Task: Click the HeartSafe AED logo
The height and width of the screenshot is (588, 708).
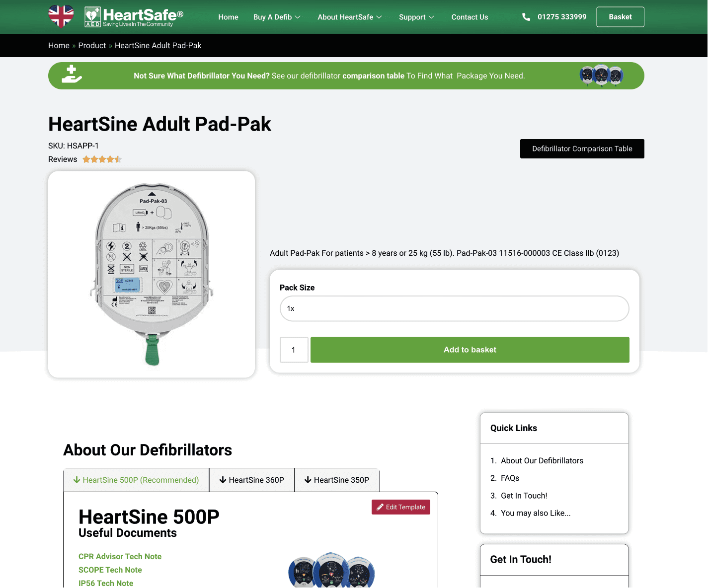Action: pyautogui.click(x=134, y=17)
